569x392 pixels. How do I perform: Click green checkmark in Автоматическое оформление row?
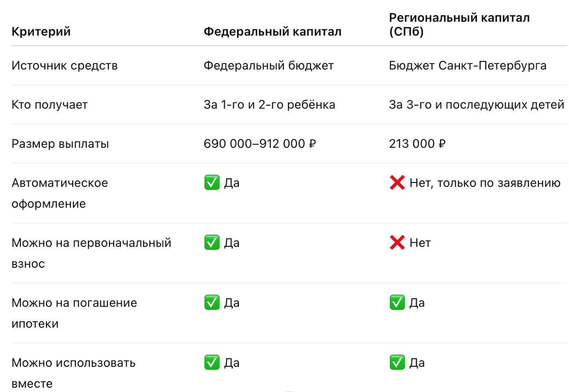click(211, 183)
